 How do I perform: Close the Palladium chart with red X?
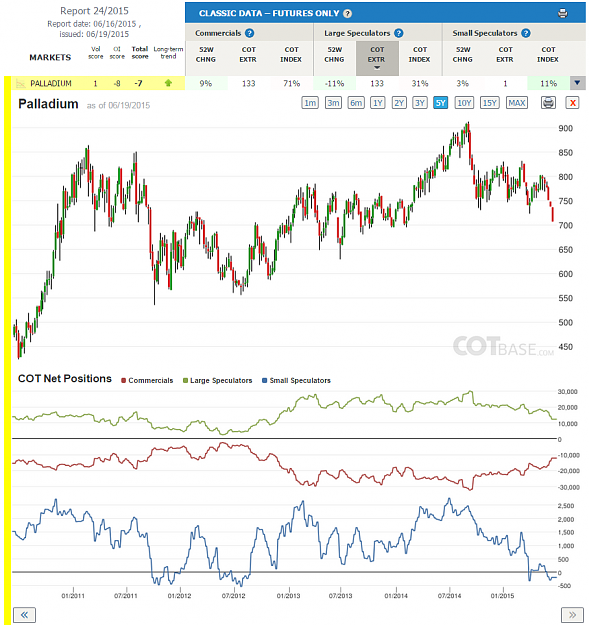pos(572,103)
